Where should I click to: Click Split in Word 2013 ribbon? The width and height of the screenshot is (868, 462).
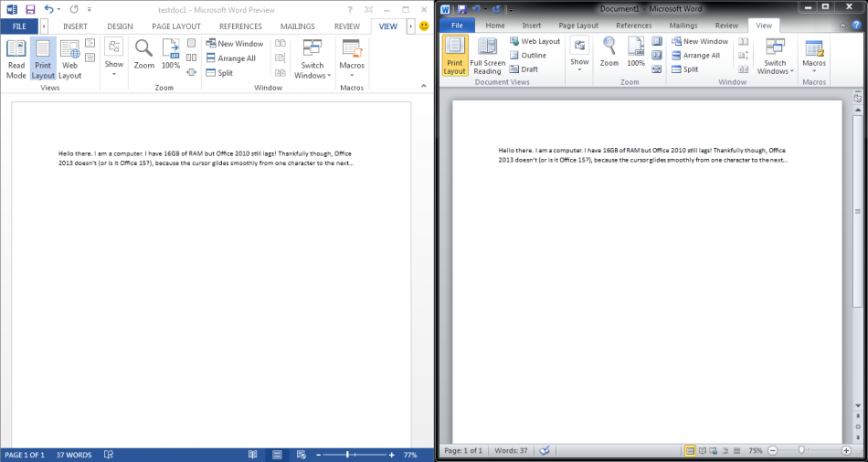(x=219, y=73)
